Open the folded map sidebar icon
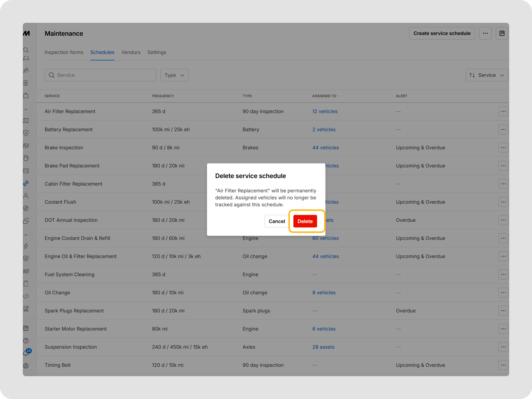Screen dimensions: 532x399 click(x=26, y=120)
